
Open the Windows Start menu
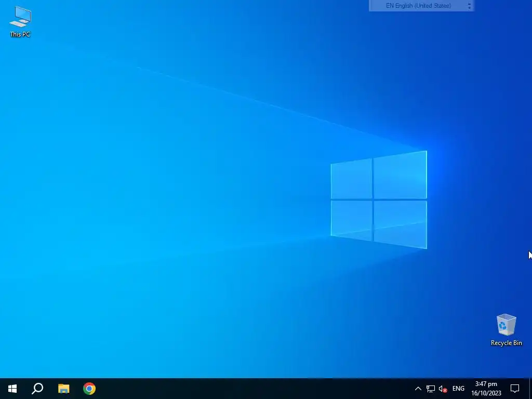point(12,389)
